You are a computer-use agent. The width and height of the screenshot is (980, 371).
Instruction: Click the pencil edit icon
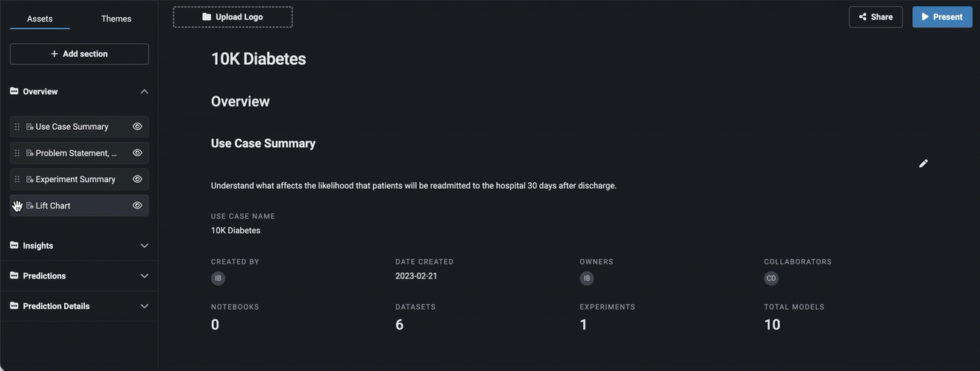point(923,163)
